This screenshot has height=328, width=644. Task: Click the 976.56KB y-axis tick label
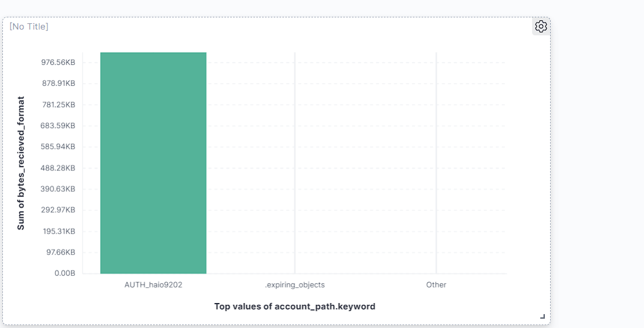click(x=58, y=63)
